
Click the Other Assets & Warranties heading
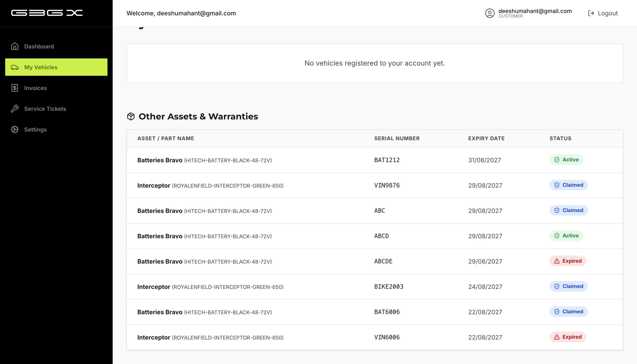[198, 116]
